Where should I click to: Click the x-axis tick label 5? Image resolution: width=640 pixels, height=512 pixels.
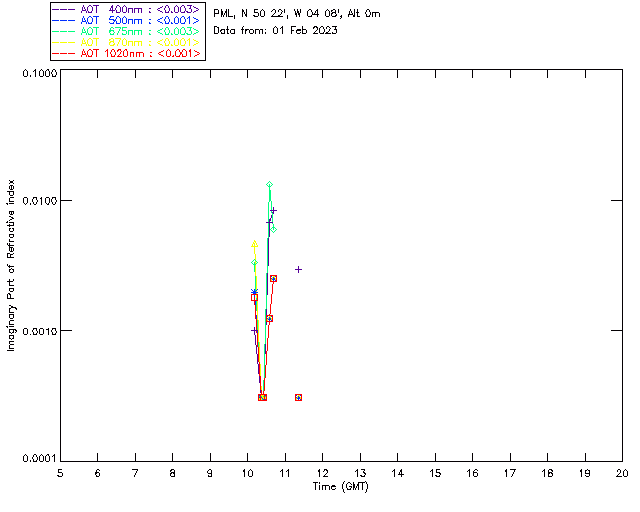coord(60,473)
